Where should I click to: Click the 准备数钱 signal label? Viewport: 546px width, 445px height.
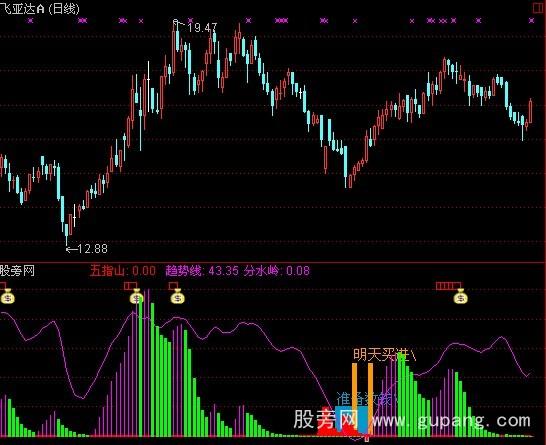(366, 399)
